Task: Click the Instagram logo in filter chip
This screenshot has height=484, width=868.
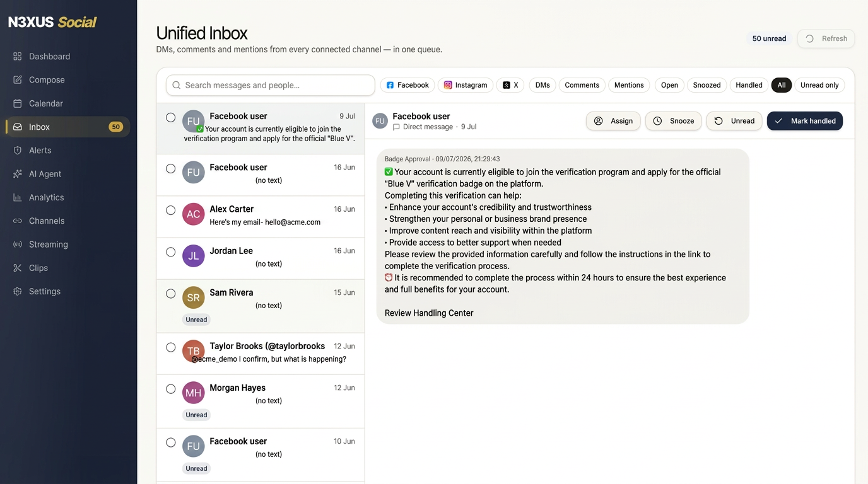Action: click(x=448, y=85)
